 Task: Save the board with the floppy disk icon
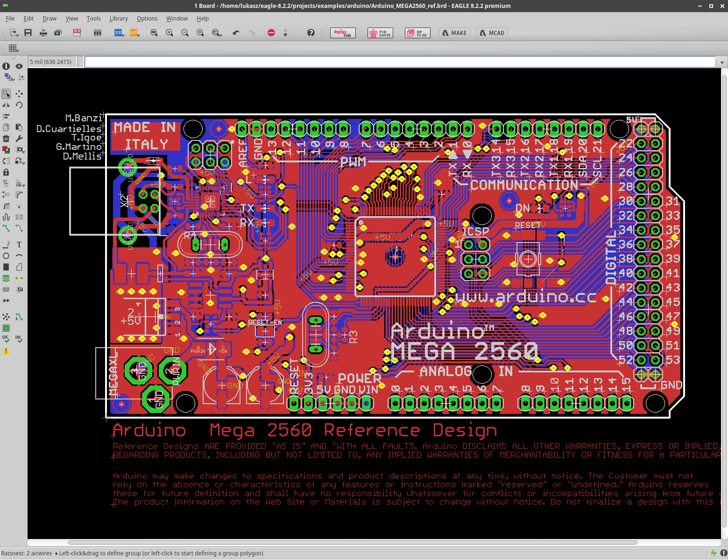28,33
